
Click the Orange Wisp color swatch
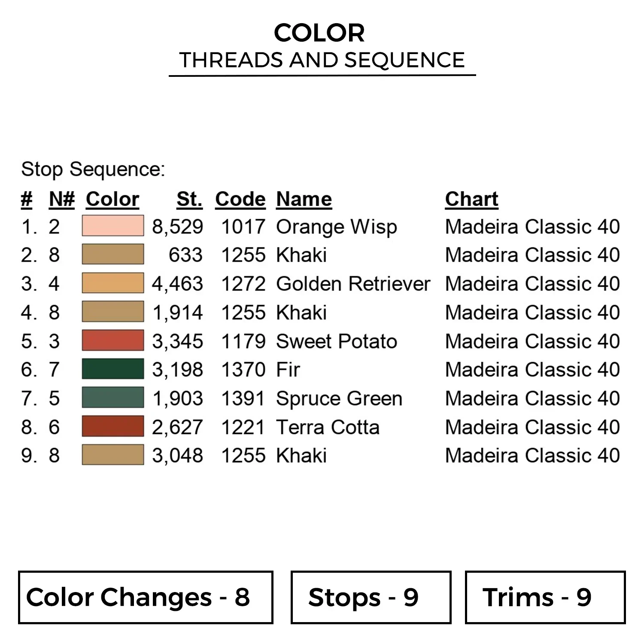[112, 226]
